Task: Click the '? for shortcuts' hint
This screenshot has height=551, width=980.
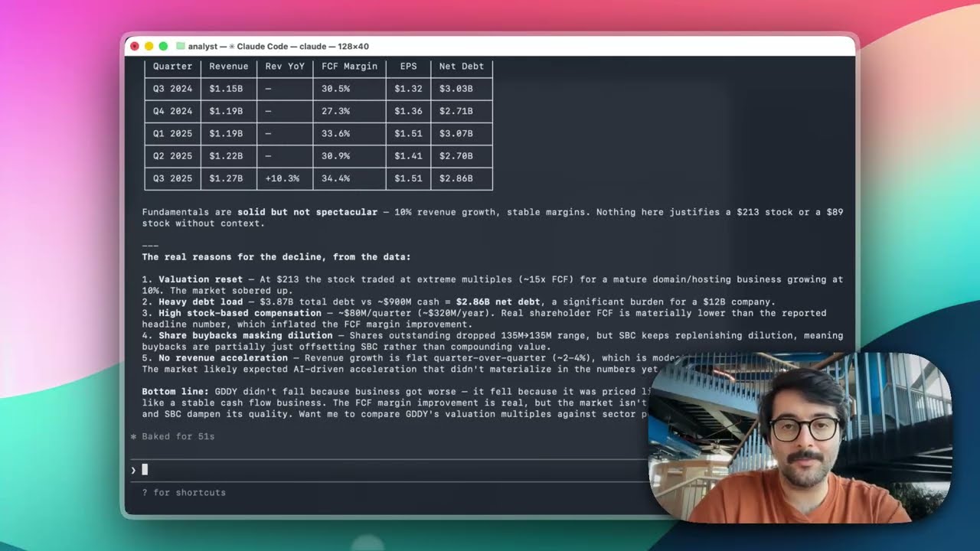Action: tap(184, 492)
